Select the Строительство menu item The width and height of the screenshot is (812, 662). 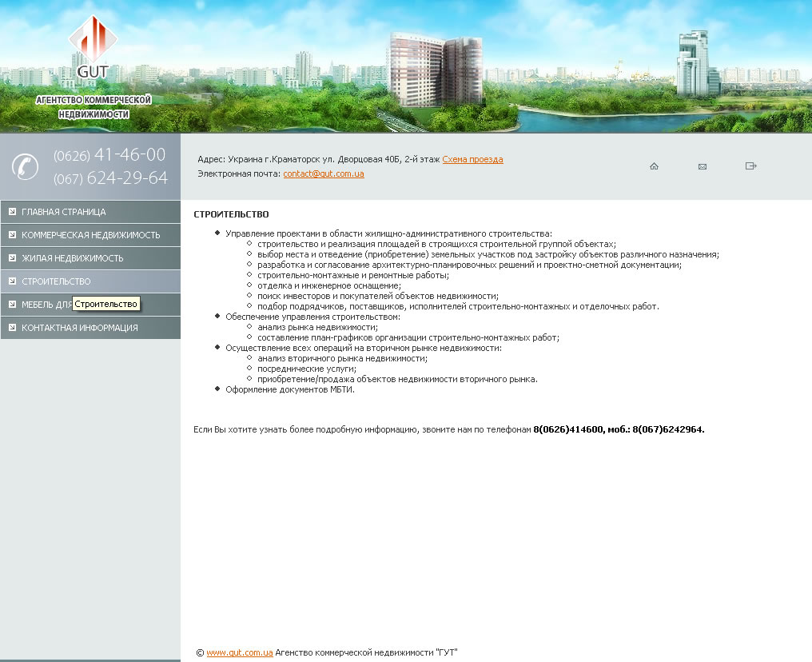(x=90, y=281)
